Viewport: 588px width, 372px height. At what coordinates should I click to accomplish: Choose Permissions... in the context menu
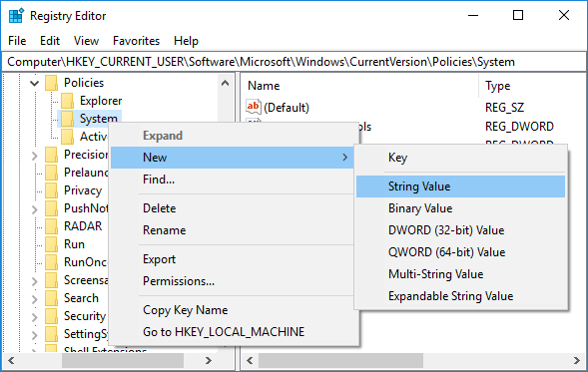point(233,281)
